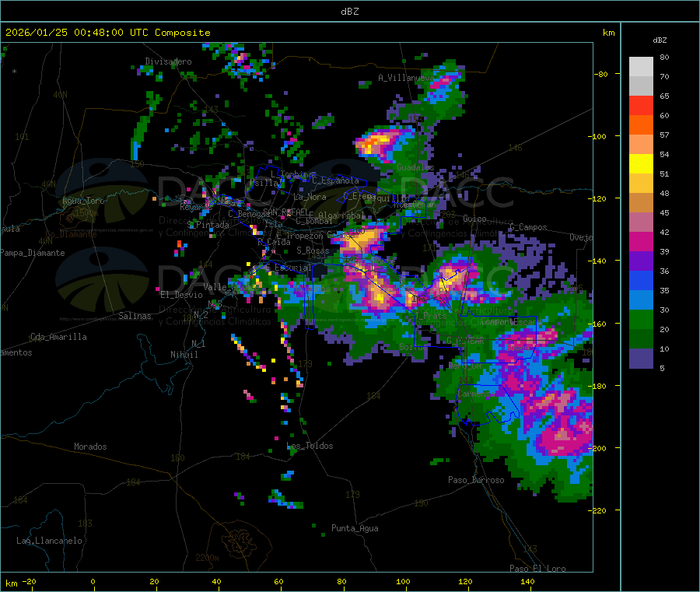Click the Paso_Barroso map label
This screenshot has height=592, width=700.
pyautogui.click(x=476, y=480)
